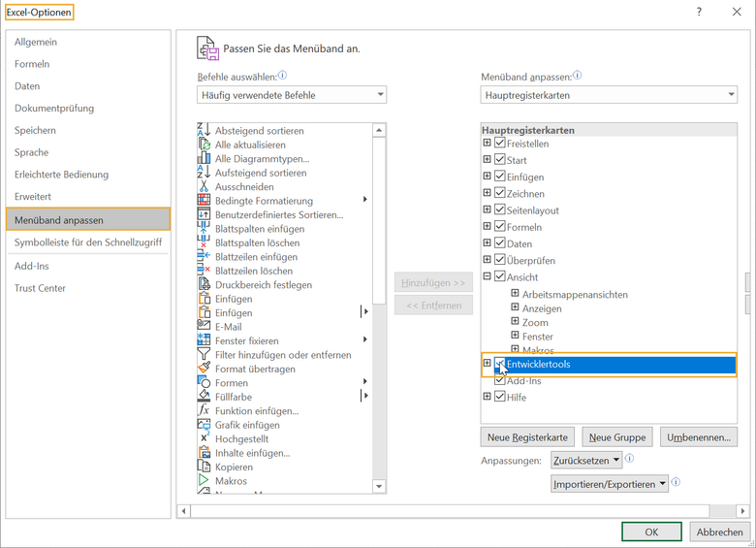
Task: Uncheck the Überprüfen tab checkbox
Action: coord(500,260)
